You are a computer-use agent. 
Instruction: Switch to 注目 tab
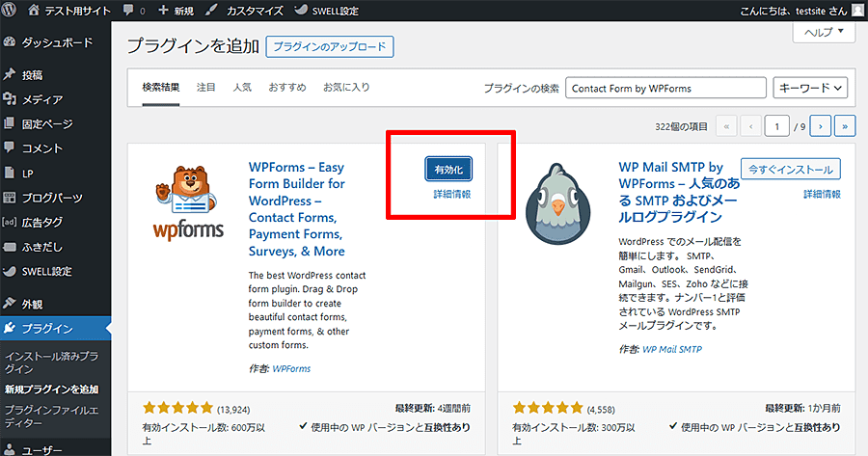point(206,87)
